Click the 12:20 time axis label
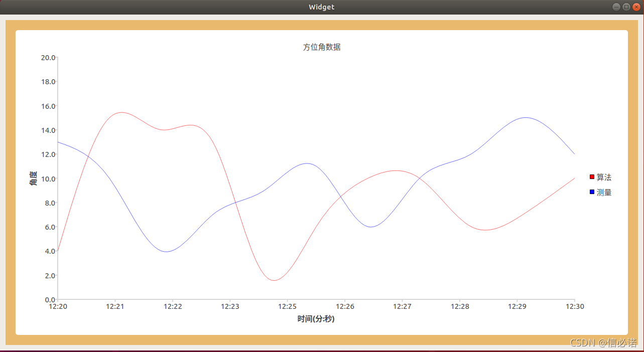The height and width of the screenshot is (352, 644). pos(58,306)
